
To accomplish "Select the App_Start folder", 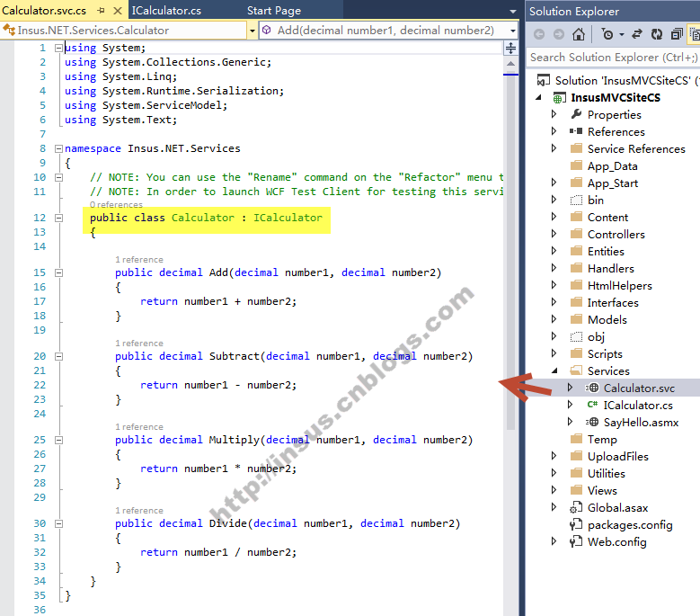I will pyautogui.click(x=612, y=183).
